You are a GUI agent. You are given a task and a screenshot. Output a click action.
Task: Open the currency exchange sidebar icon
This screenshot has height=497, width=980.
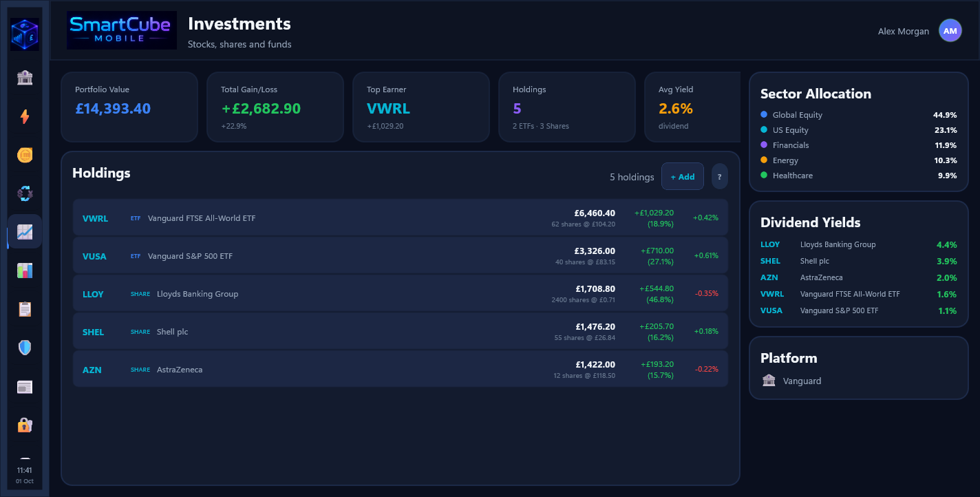pyautogui.click(x=25, y=193)
